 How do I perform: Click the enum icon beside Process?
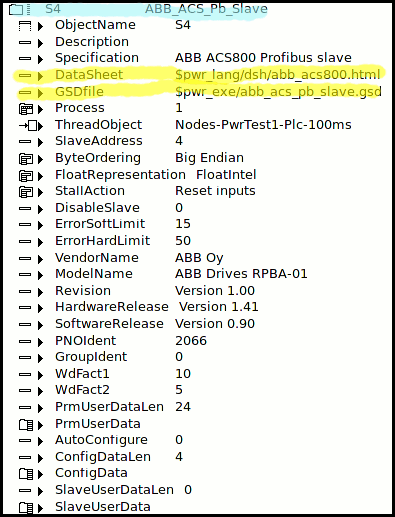pos(26,109)
